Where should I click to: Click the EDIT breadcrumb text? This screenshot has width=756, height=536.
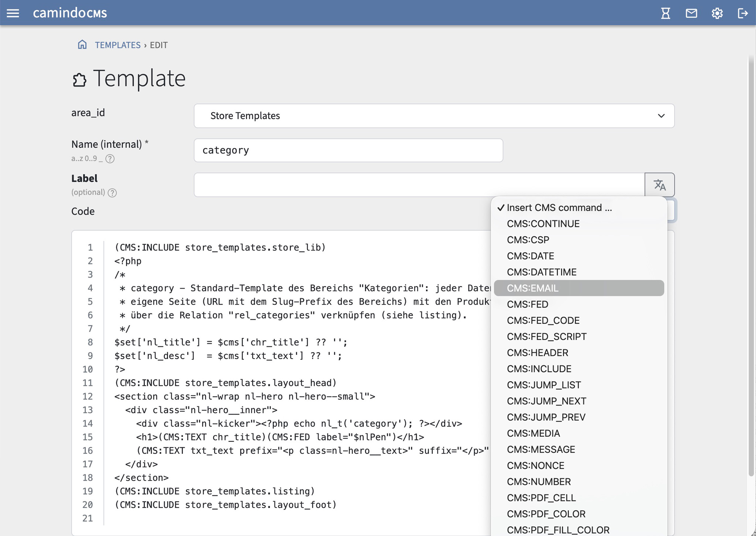point(159,45)
